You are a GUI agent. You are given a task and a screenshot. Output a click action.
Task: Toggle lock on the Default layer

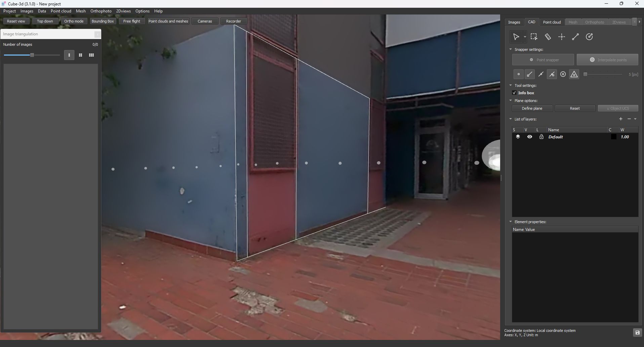pos(541,137)
